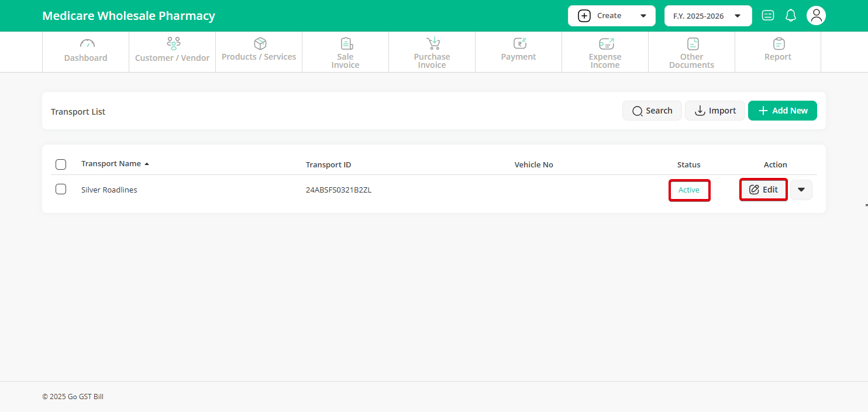
Task: Open the user profile avatar icon
Action: (x=816, y=16)
